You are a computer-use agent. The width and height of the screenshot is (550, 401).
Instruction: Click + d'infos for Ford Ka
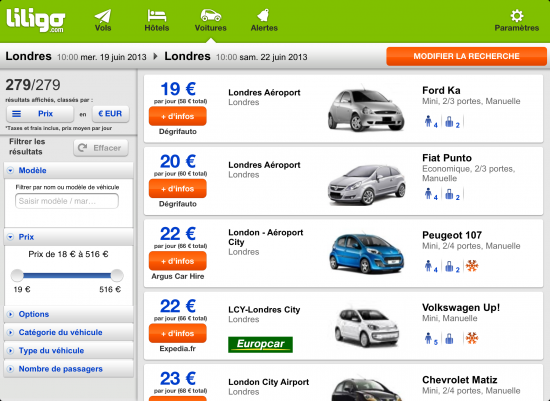177,116
